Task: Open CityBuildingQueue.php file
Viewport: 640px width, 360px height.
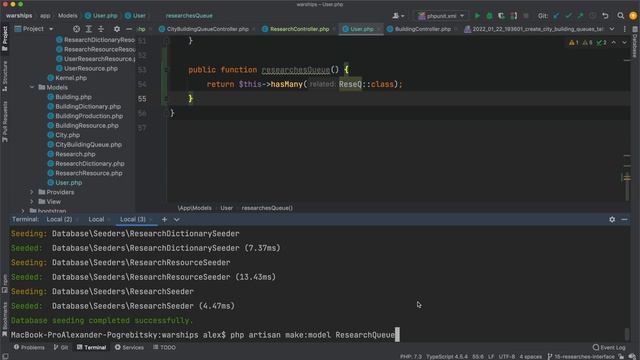Action: 89,144
